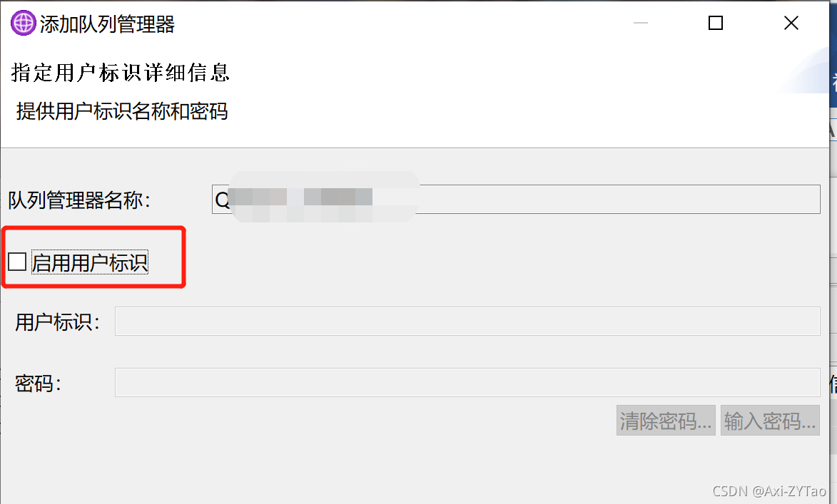Screen dimensions: 837x504
Task: Maximize the 添加队列管理器 dialog window
Action: (x=716, y=23)
